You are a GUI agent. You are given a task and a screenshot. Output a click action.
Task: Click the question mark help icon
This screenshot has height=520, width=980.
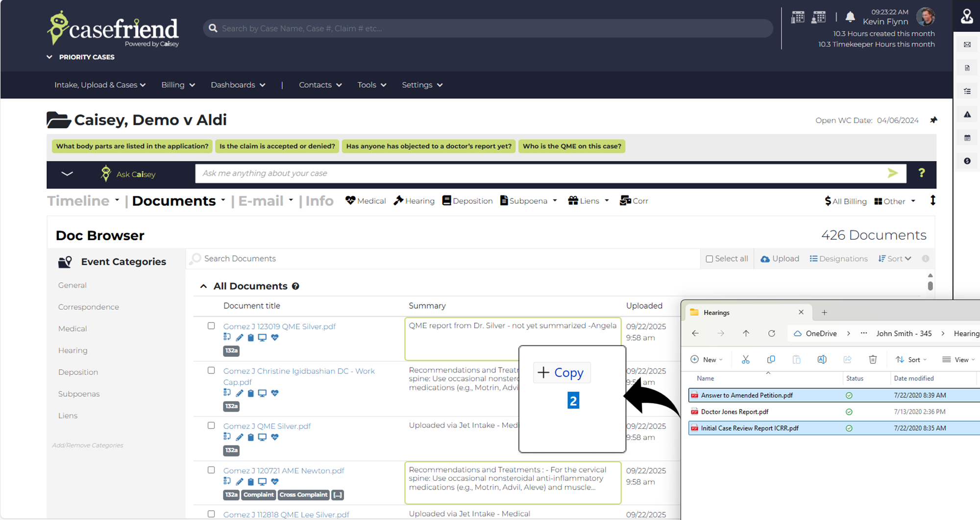(x=921, y=173)
